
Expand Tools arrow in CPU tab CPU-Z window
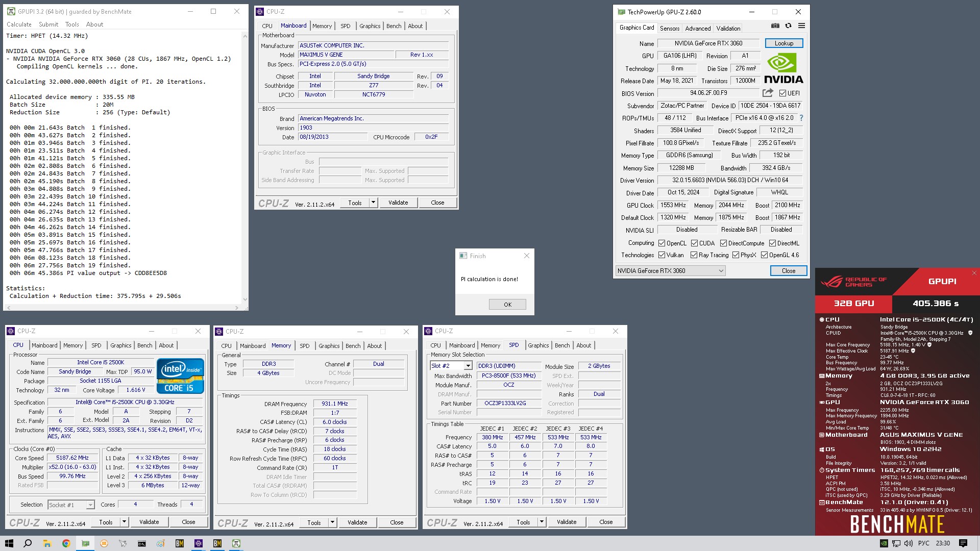[x=124, y=522]
